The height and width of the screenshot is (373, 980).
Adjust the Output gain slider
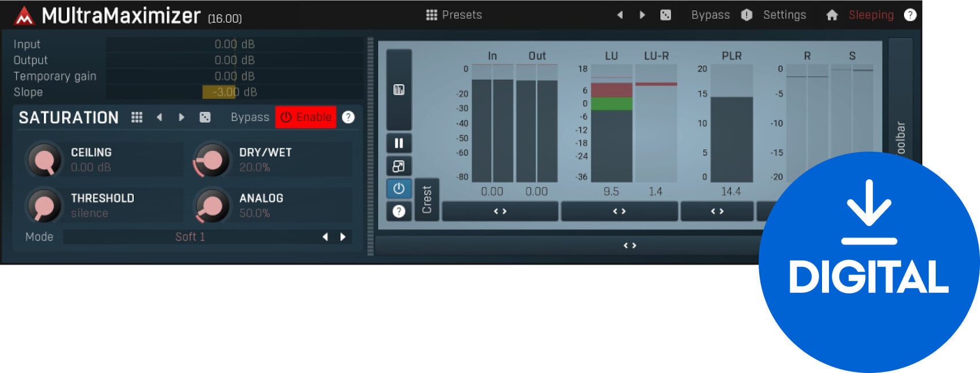coord(234,60)
